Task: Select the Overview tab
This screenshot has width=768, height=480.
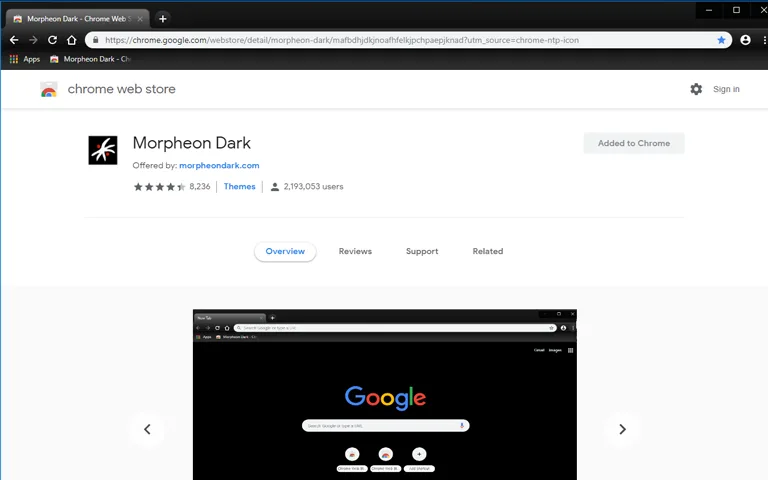Action: (285, 251)
